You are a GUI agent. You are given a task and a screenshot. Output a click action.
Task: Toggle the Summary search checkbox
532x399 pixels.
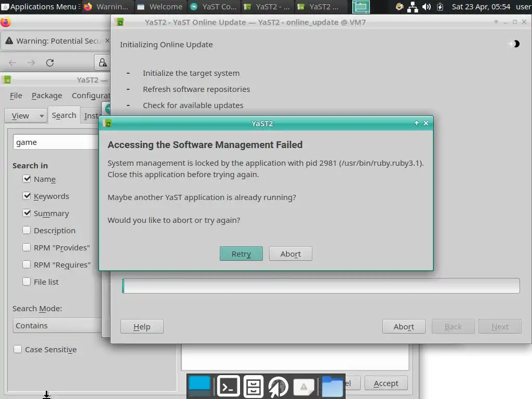[x=26, y=213]
